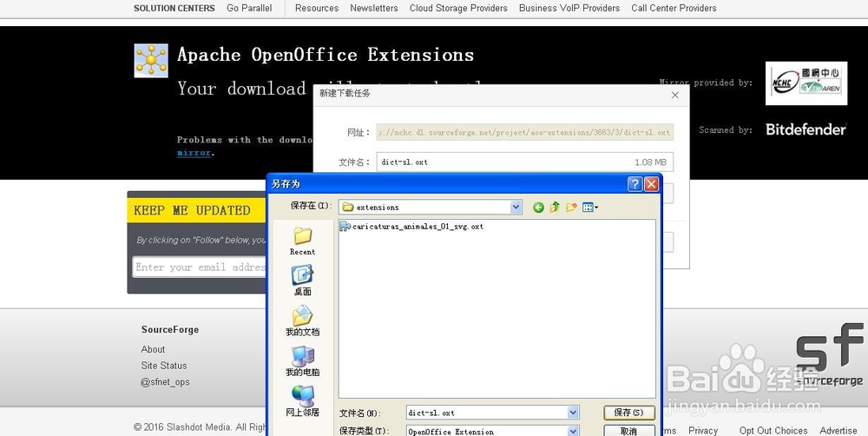This screenshot has height=436, width=868.
Task: Click the NCHC mirror provider logo
Action: click(x=806, y=83)
